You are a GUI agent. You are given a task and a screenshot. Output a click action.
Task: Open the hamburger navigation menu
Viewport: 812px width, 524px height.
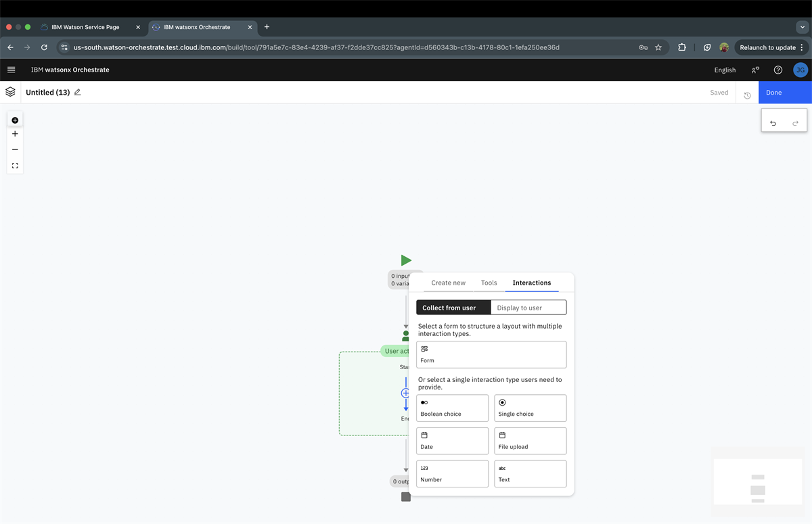click(11, 70)
